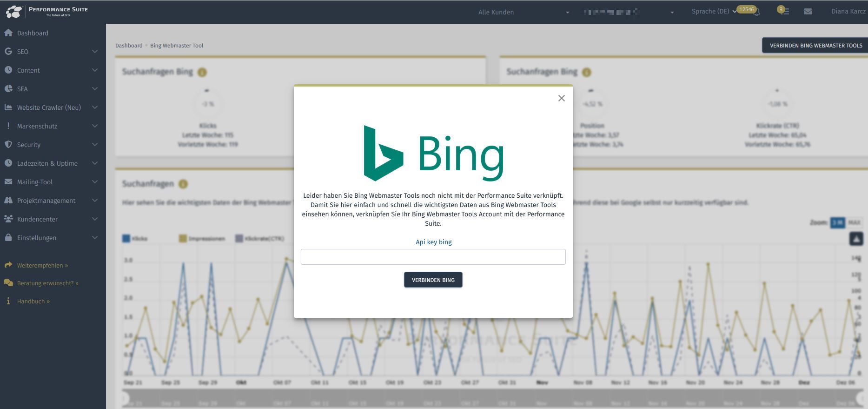Click the SEO Google icon in sidebar
The height and width of the screenshot is (409, 868).
pyautogui.click(x=8, y=52)
